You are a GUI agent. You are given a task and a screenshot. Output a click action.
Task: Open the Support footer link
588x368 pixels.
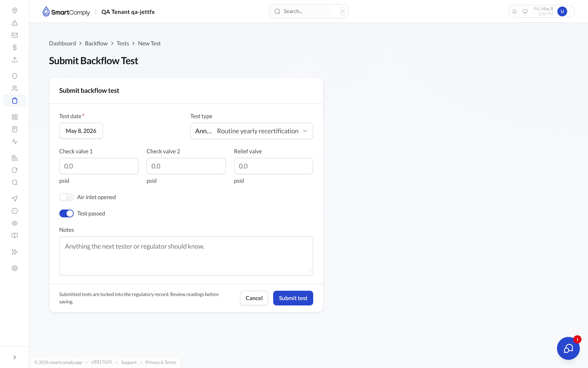point(129,362)
